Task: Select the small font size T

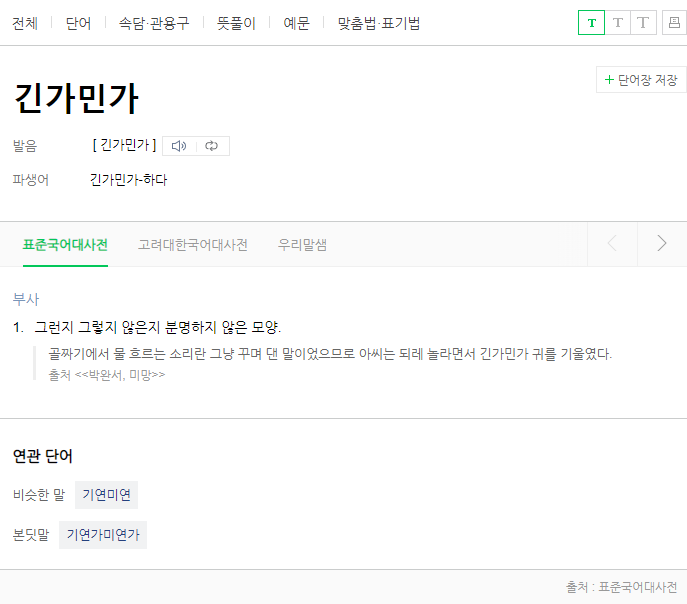Action: 591,23
